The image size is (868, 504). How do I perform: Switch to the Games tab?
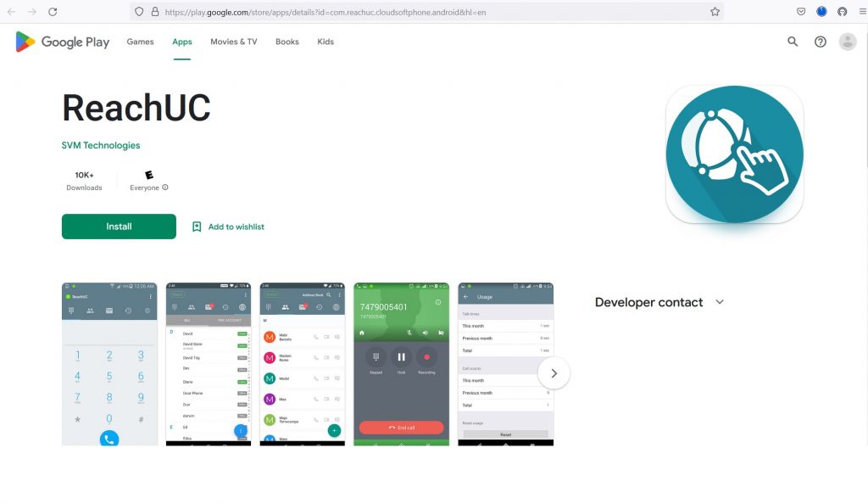pyautogui.click(x=140, y=42)
